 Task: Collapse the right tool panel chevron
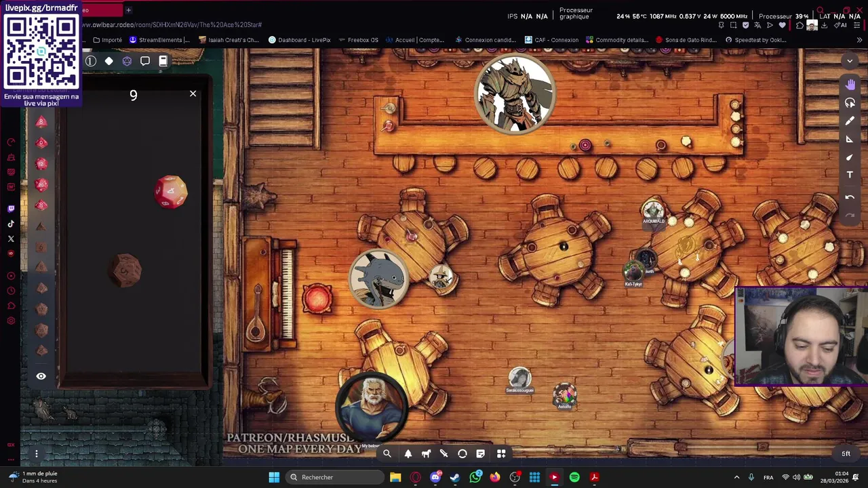tap(850, 61)
